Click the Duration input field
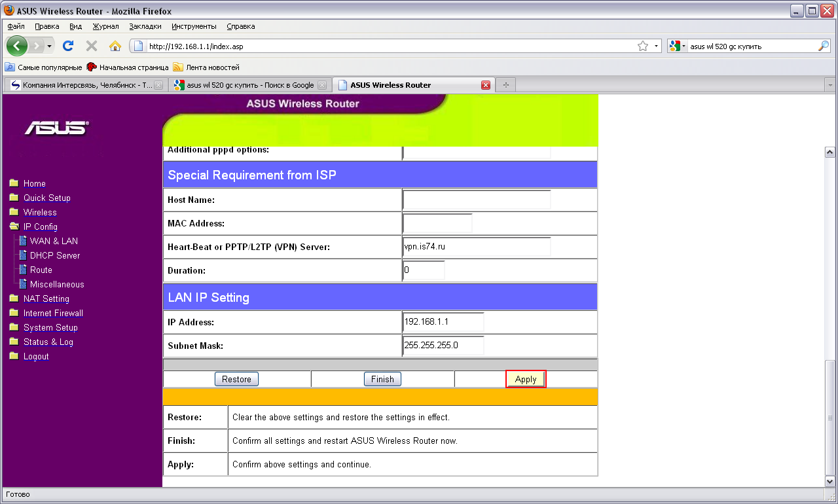This screenshot has height=504, width=838. click(424, 270)
